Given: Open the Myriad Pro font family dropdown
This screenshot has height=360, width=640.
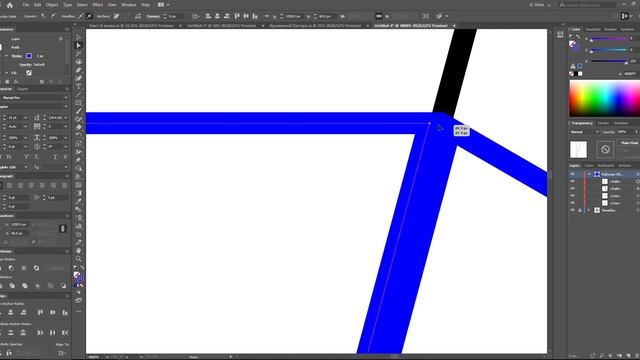Looking at the screenshot, I should (66, 98).
